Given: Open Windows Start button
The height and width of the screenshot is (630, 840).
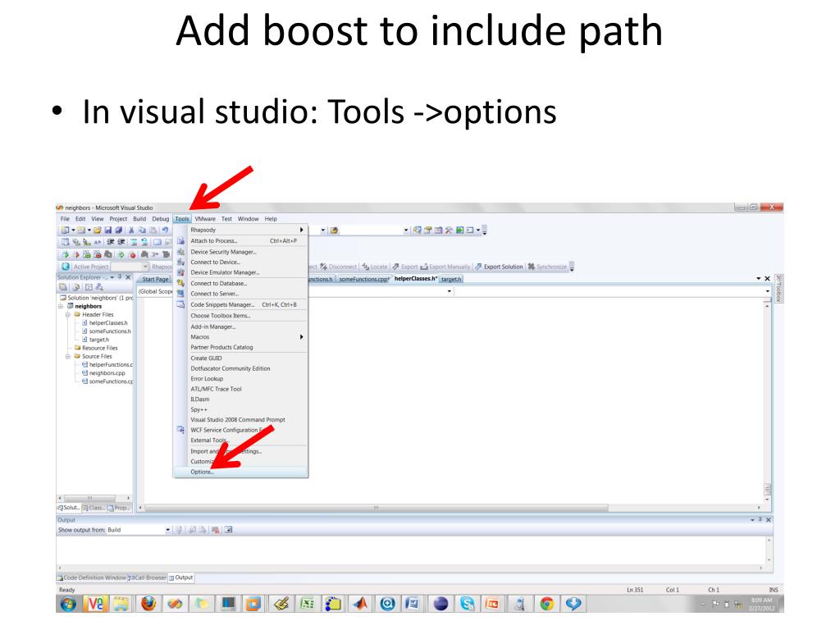Looking at the screenshot, I should (67, 604).
